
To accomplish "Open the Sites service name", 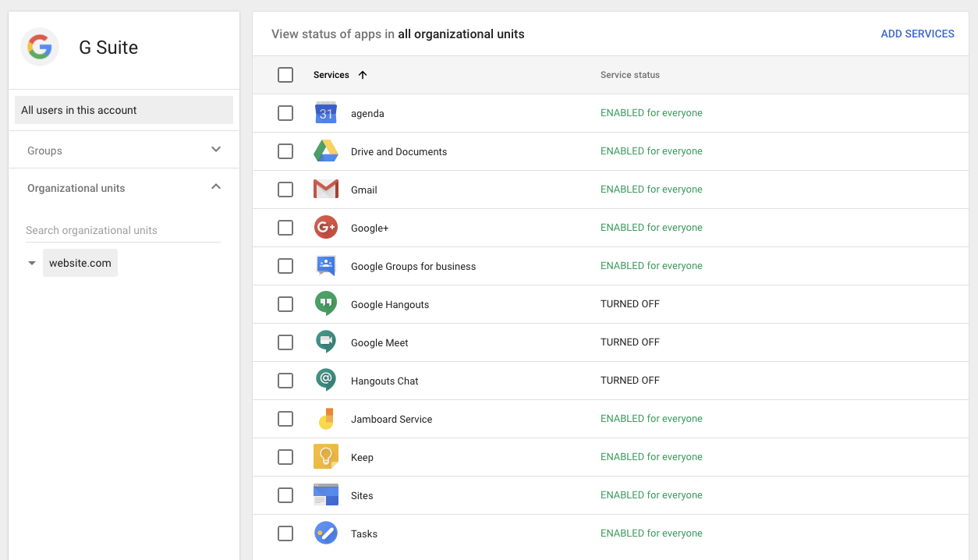I will (x=362, y=496).
